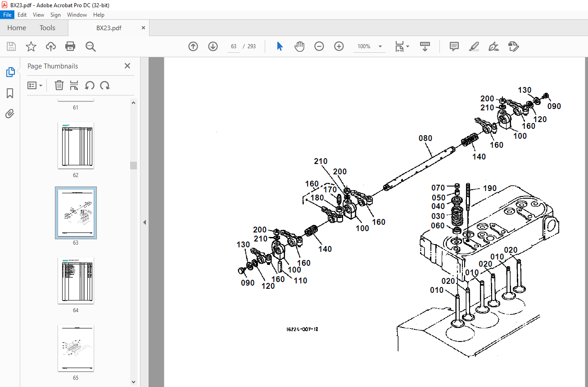Open the Attachments paperclip icon
This screenshot has height=387, width=588.
coord(10,114)
